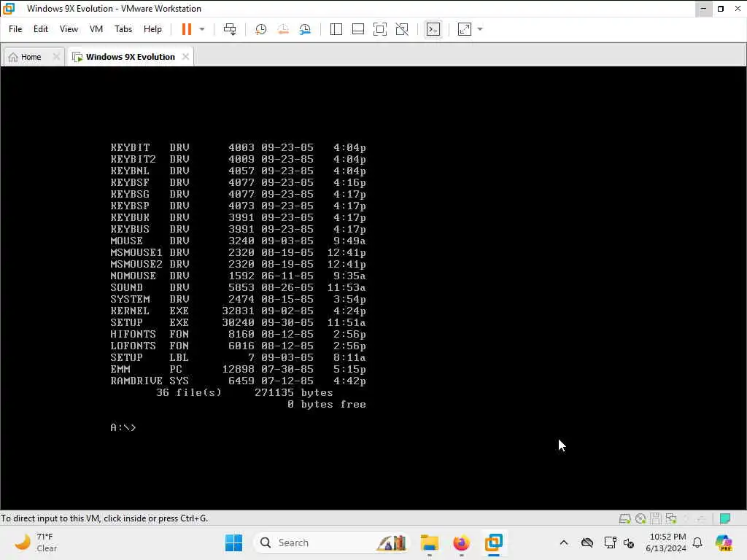Open the VM message log icon
747x560 pixels.
coord(724,518)
